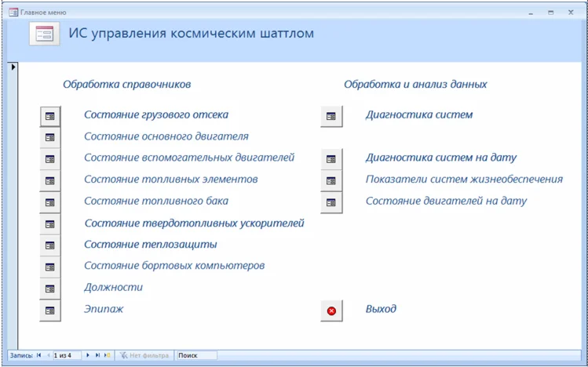Click the Выход label text
Image resolution: width=588 pixels, height=367 pixels.
pos(381,309)
